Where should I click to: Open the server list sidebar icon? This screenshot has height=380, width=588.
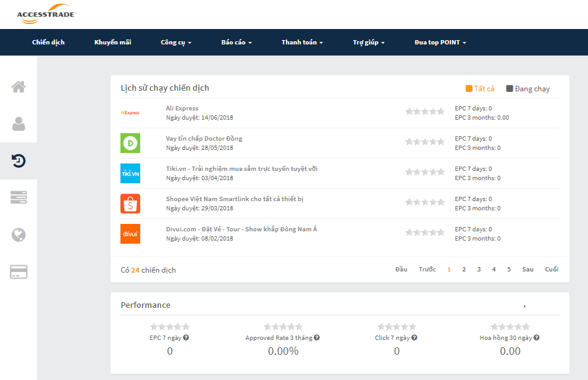(x=19, y=197)
